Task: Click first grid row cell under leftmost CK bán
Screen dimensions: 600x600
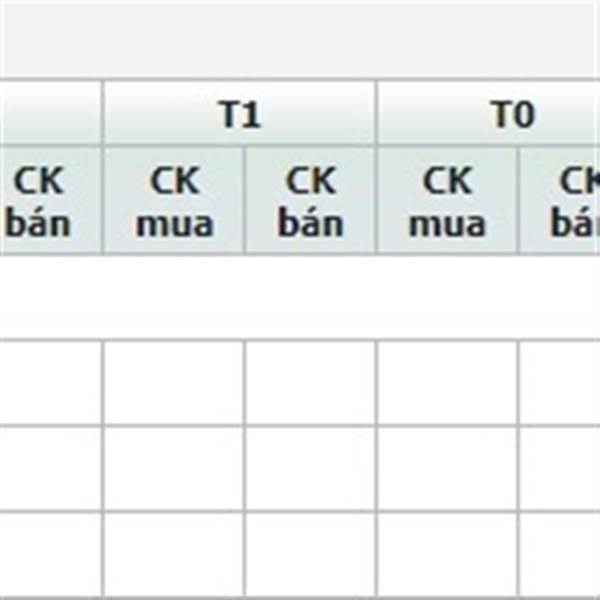Action: pyautogui.click(x=51, y=383)
